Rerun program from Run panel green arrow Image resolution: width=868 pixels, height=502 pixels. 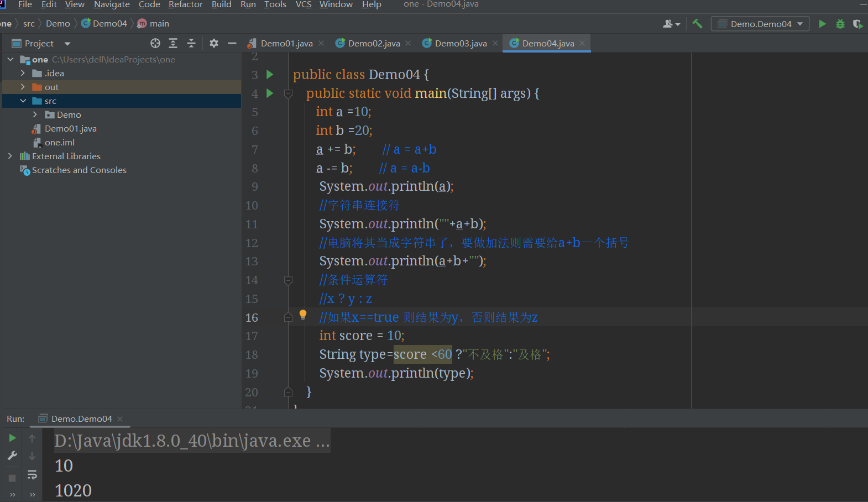[x=12, y=438]
